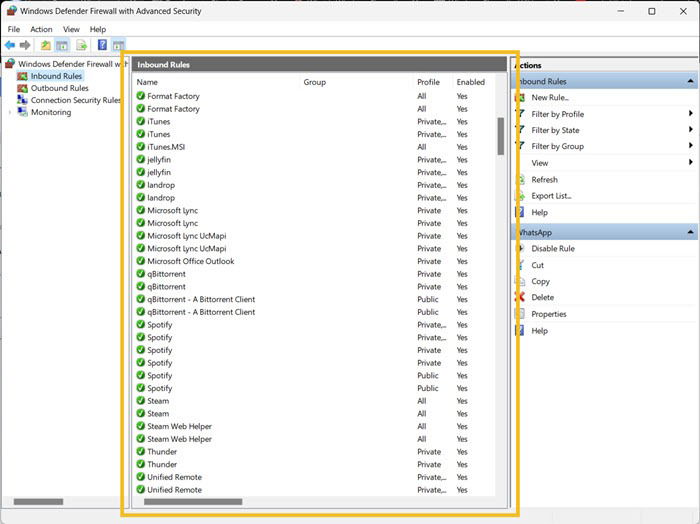Open the Filter by State submenu arrow

click(690, 129)
